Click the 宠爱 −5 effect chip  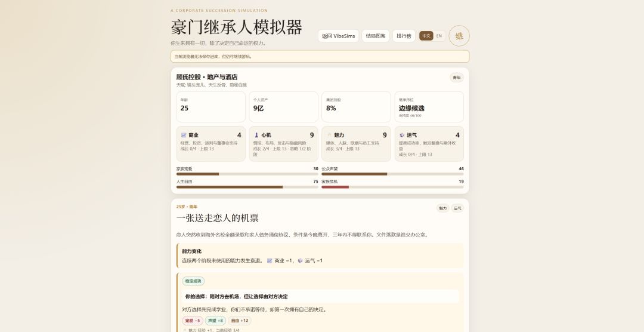point(192,321)
